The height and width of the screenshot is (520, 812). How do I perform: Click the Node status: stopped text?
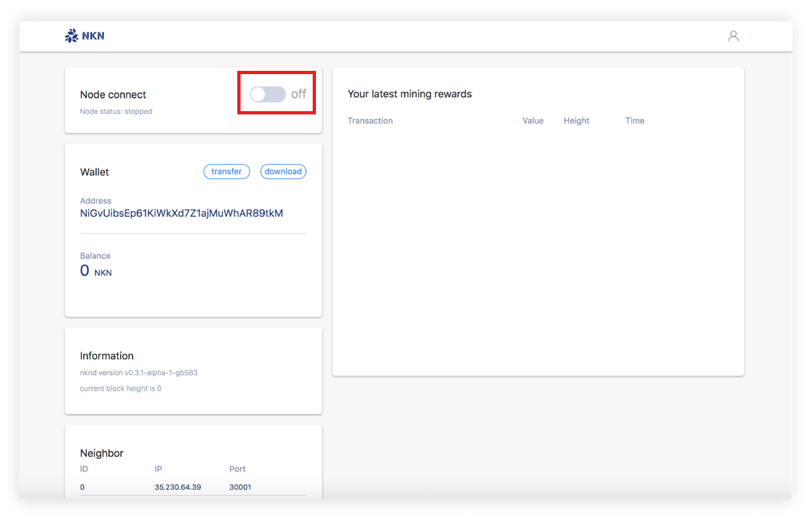[116, 112]
